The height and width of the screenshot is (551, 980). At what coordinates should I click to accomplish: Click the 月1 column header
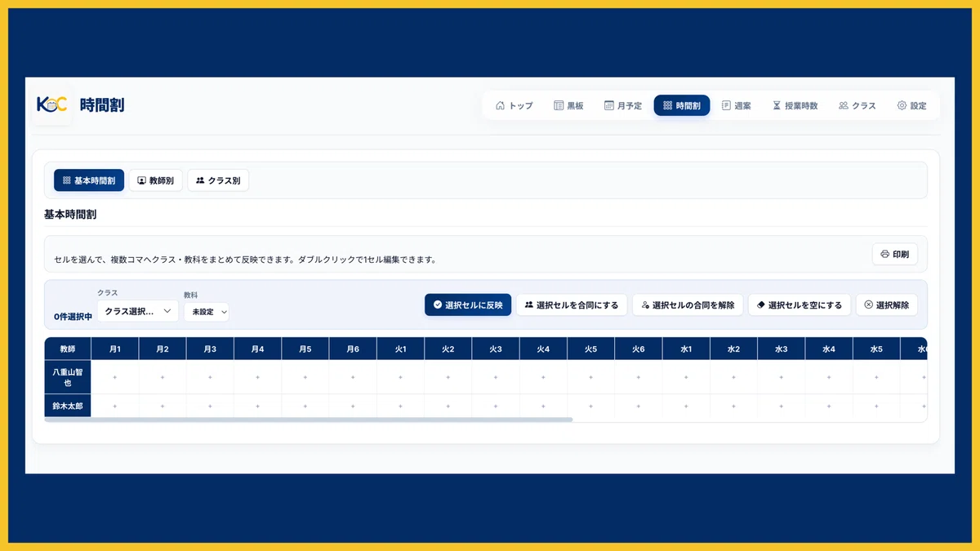[x=115, y=349]
